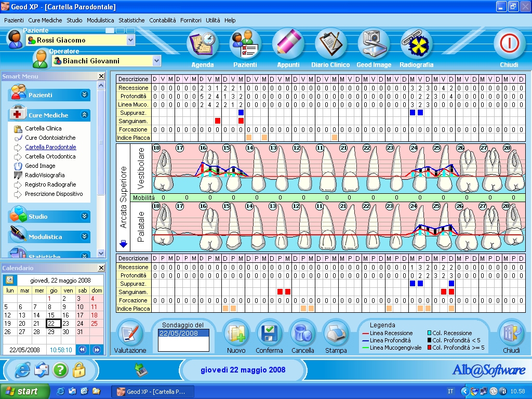This screenshot has width=532, height=399.
Task: Click the green help question mark icon
Action: click(60, 370)
